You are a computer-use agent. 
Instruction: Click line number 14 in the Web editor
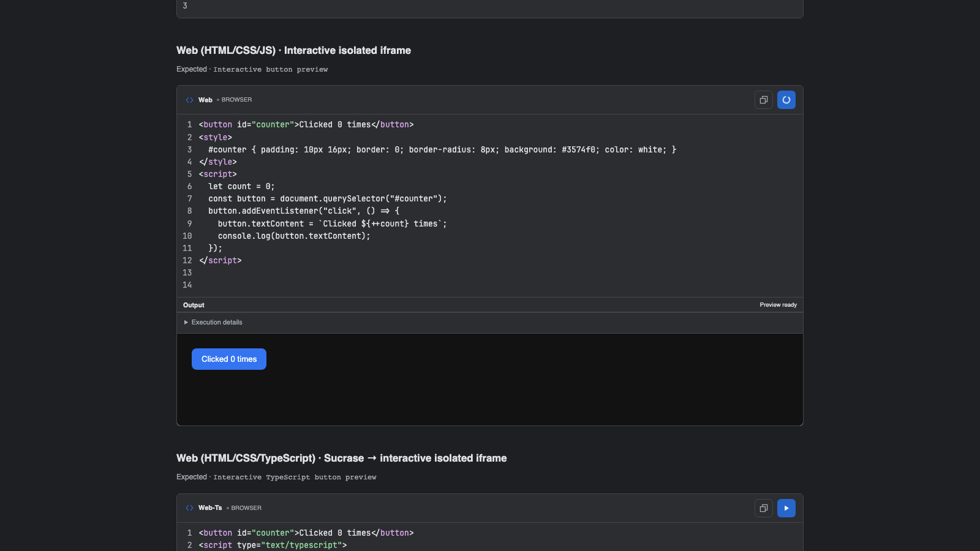click(x=187, y=285)
